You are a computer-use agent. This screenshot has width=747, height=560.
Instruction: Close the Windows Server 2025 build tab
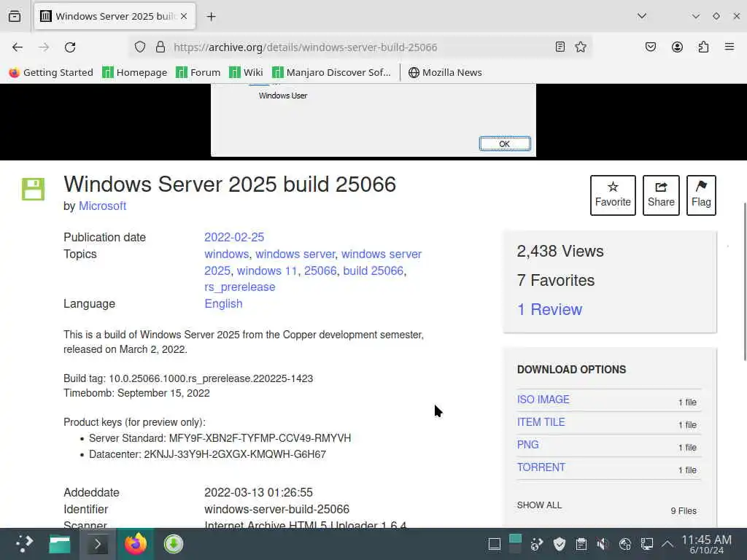(x=184, y=16)
